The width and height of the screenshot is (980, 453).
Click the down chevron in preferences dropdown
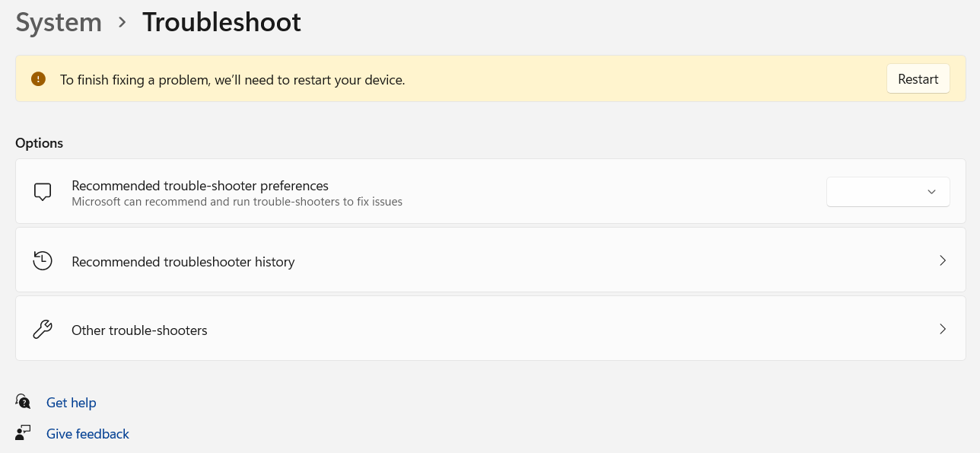931,192
